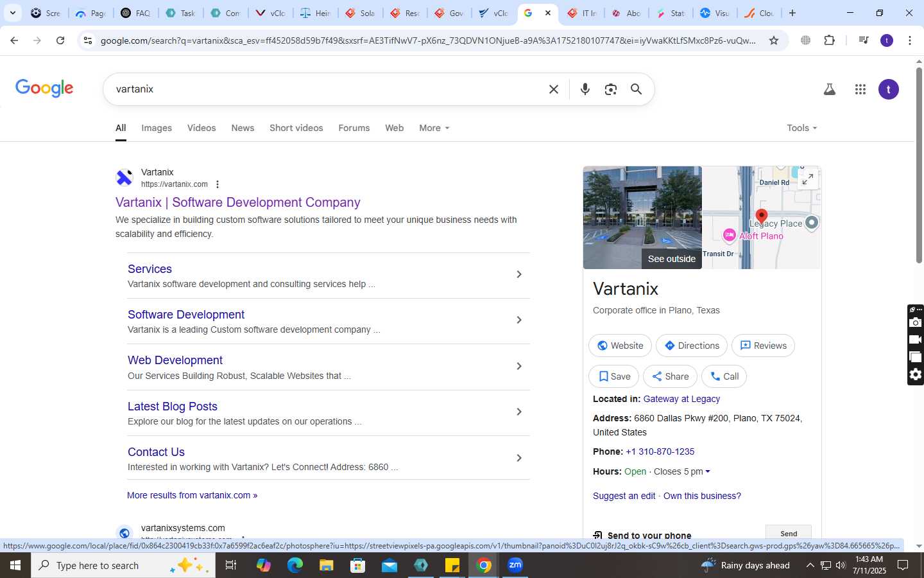Click the Call button
924x578 pixels.
click(724, 376)
